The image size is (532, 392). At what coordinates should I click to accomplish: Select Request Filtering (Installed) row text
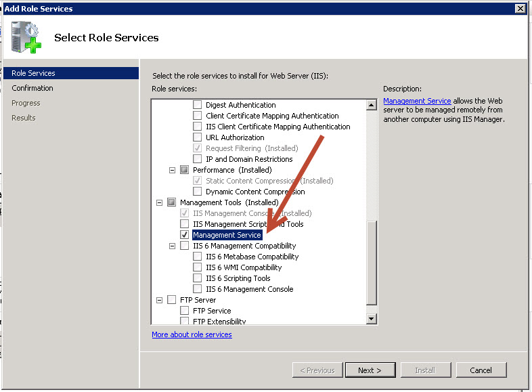point(252,148)
